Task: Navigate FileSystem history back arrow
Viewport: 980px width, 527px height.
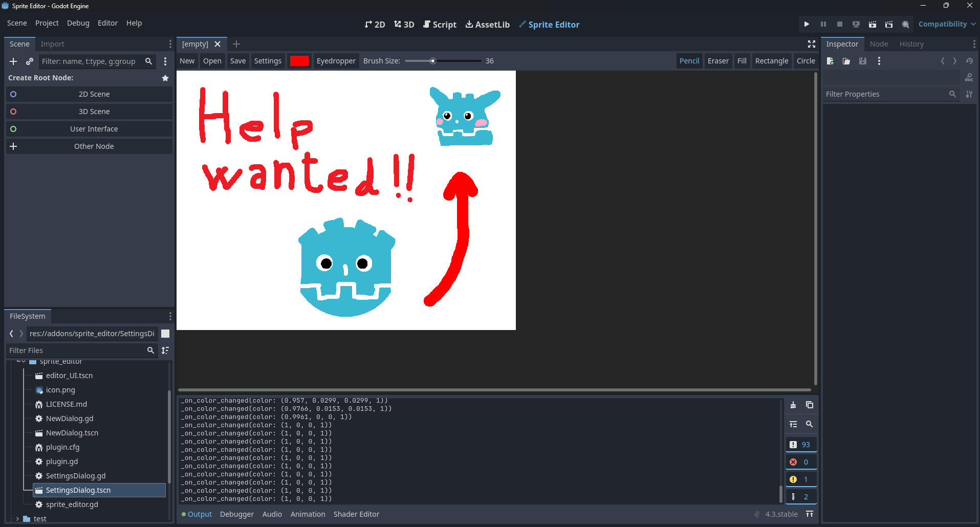Action: tap(11, 334)
